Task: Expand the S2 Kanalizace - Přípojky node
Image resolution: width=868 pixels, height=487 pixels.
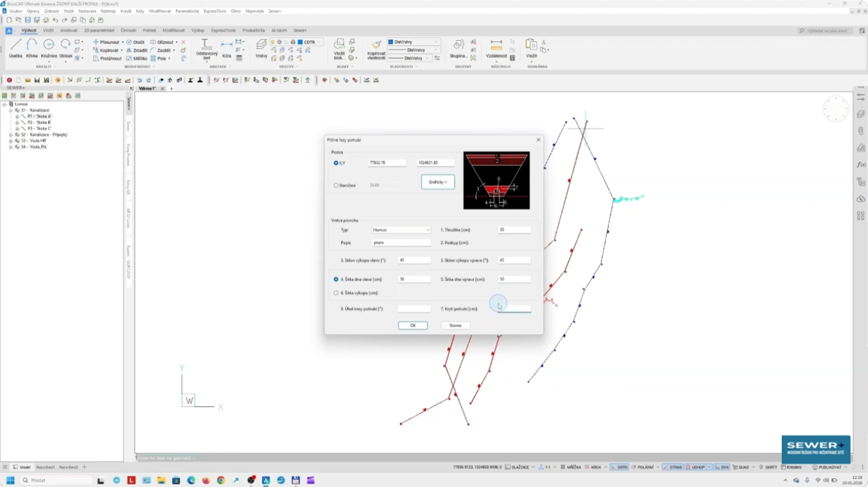Action: pyautogui.click(x=11, y=135)
